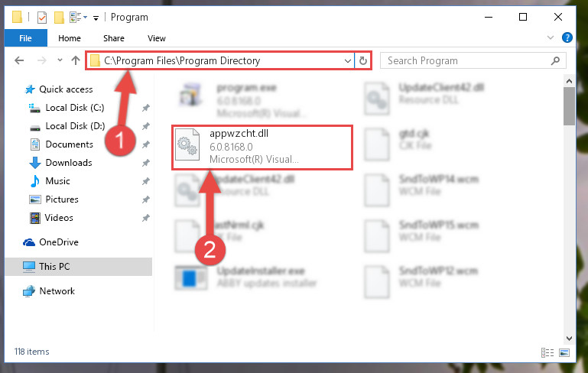The height and width of the screenshot is (373, 588).
Task: Click the scrollbar down arrow
Action: coord(569,338)
